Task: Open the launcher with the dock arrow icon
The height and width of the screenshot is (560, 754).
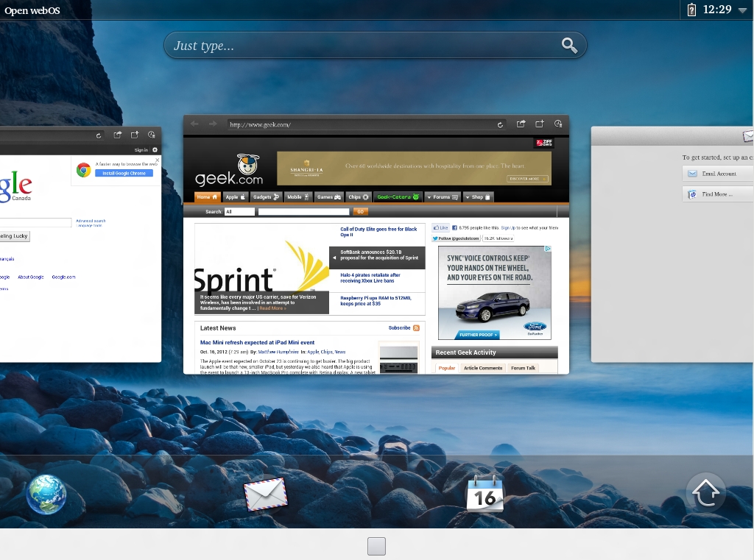Action: [705, 493]
